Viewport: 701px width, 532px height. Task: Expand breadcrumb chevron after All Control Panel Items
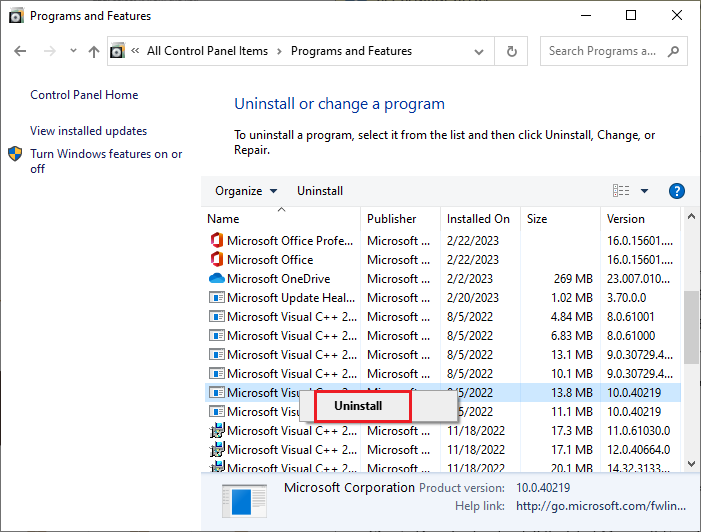pos(279,51)
